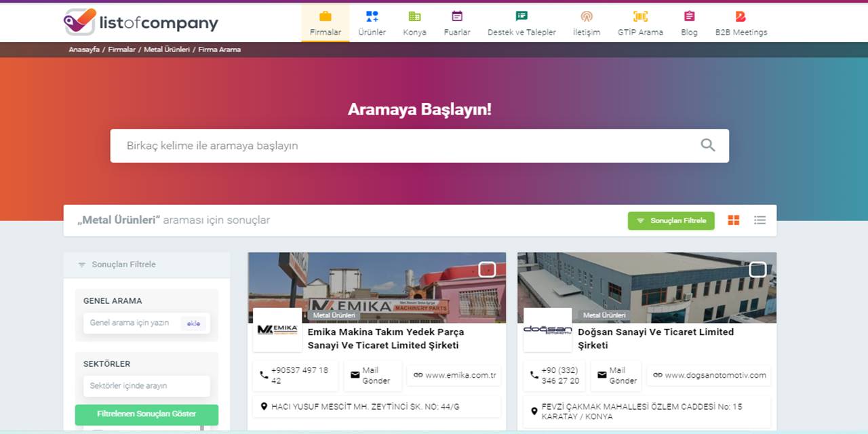Viewport: 868px width, 434px height.
Task: Open B2B Meetings nav icon
Action: tap(741, 16)
